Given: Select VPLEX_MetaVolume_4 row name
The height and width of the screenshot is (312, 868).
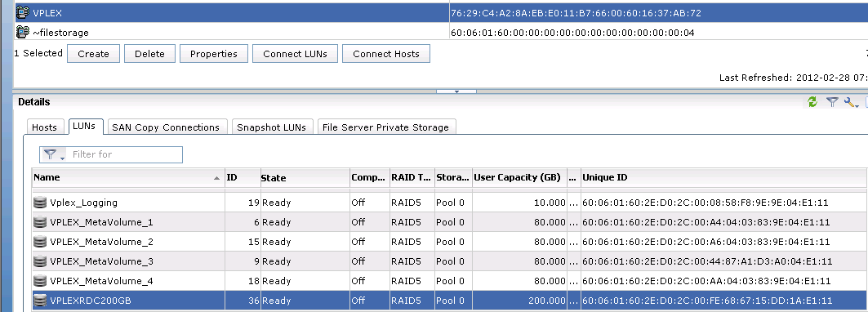Looking at the screenshot, I should (x=101, y=281).
